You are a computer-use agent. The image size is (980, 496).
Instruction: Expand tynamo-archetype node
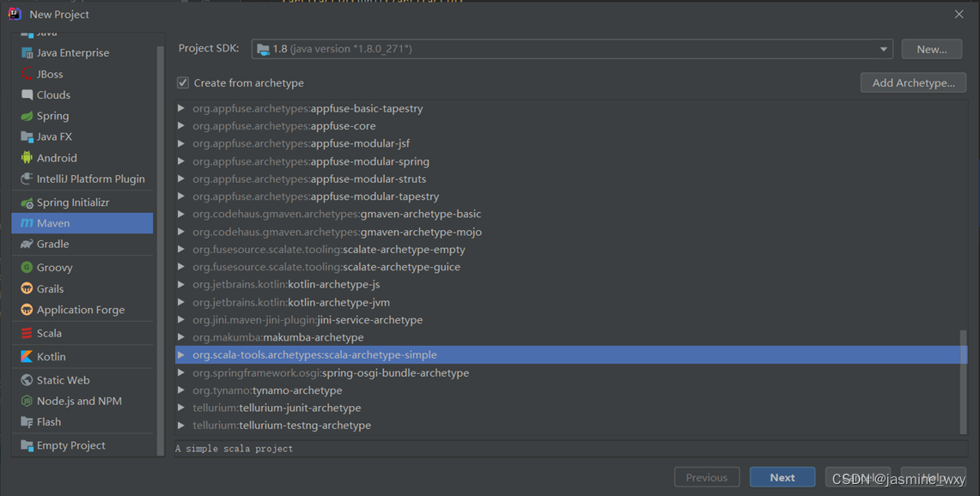tap(181, 390)
